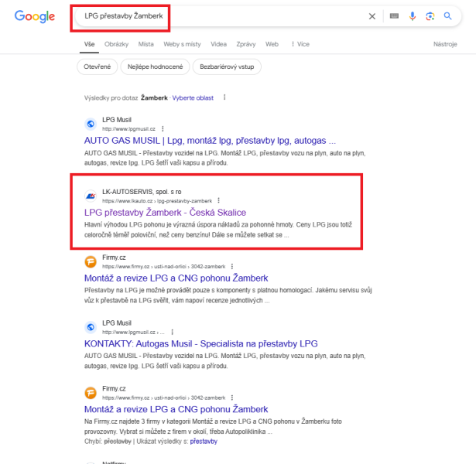Switch to the Obrázky tab
Image resolution: width=476 pixels, height=464 pixels.
pos(117,44)
